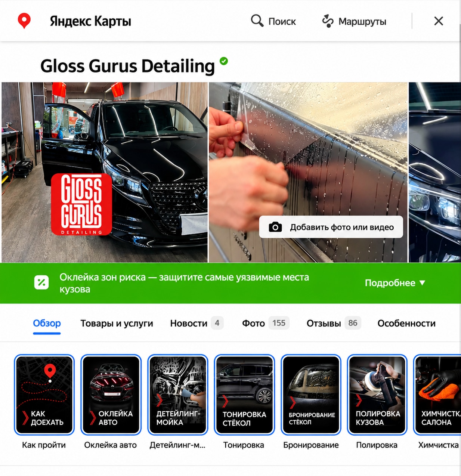The image size is (461, 476).
Task: Click the Поиск label in header
Action: point(282,21)
